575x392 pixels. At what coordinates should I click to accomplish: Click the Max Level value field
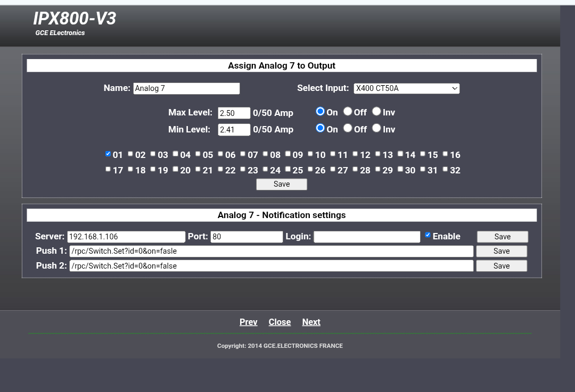[x=234, y=113]
